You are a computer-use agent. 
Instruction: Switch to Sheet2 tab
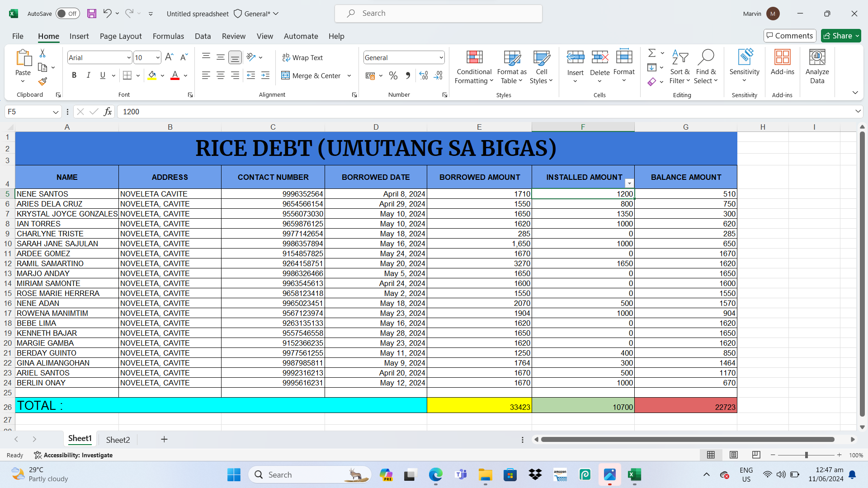pos(118,440)
